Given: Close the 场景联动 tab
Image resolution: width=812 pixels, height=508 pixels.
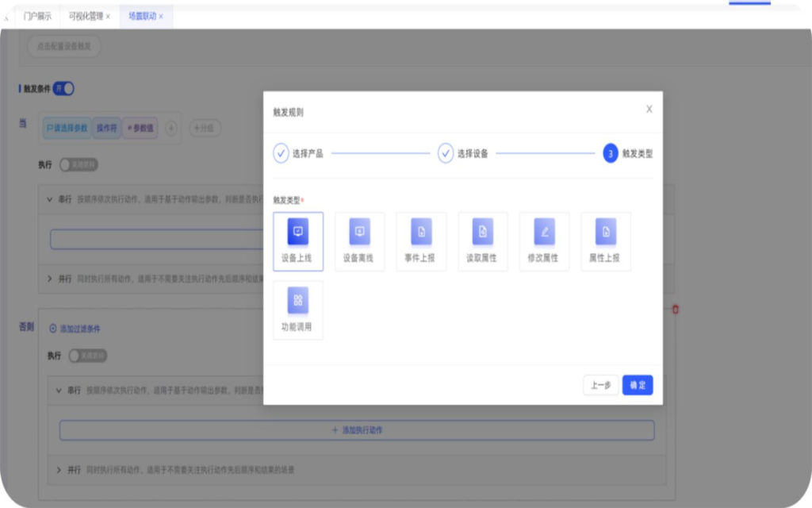Looking at the screenshot, I should tap(161, 17).
